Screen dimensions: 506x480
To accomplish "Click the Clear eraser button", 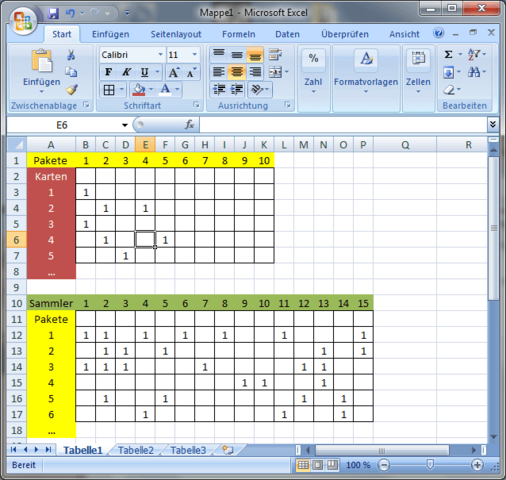I will (449, 90).
